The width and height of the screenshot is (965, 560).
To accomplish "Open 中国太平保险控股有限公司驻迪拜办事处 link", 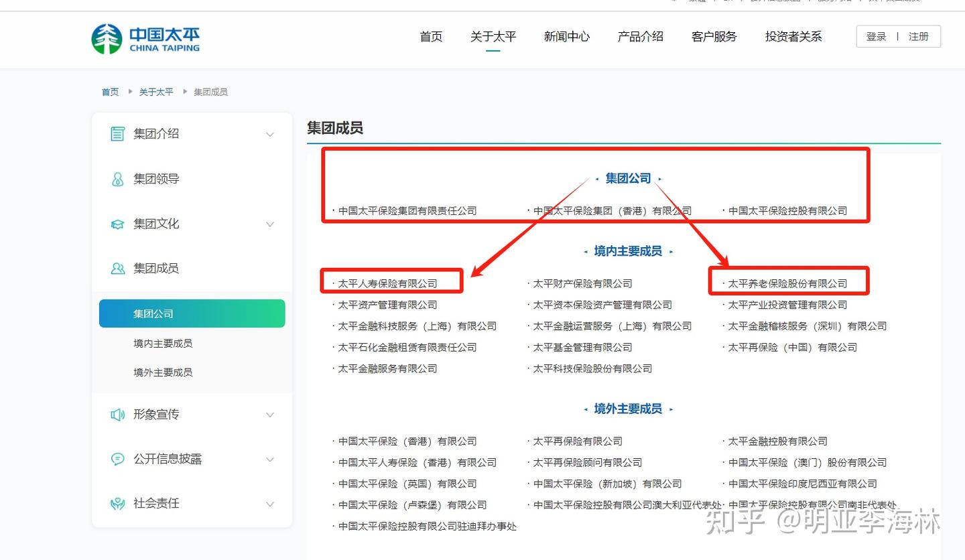I will coord(428,527).
